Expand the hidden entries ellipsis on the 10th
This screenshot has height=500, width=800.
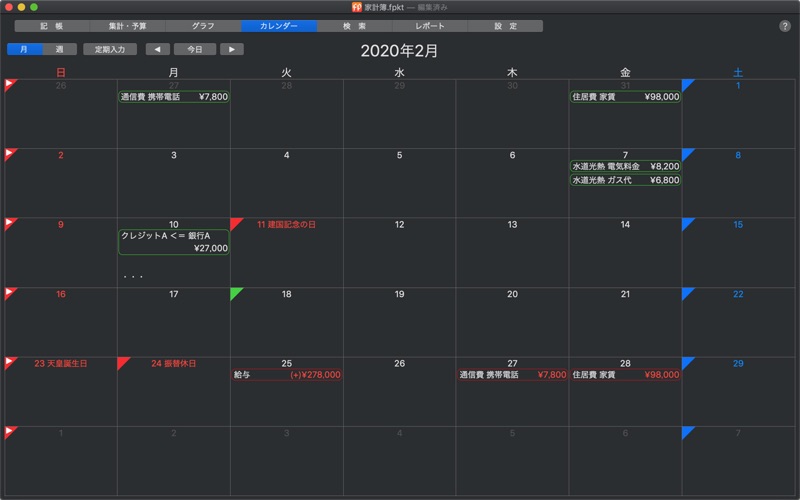pos(133,276)
